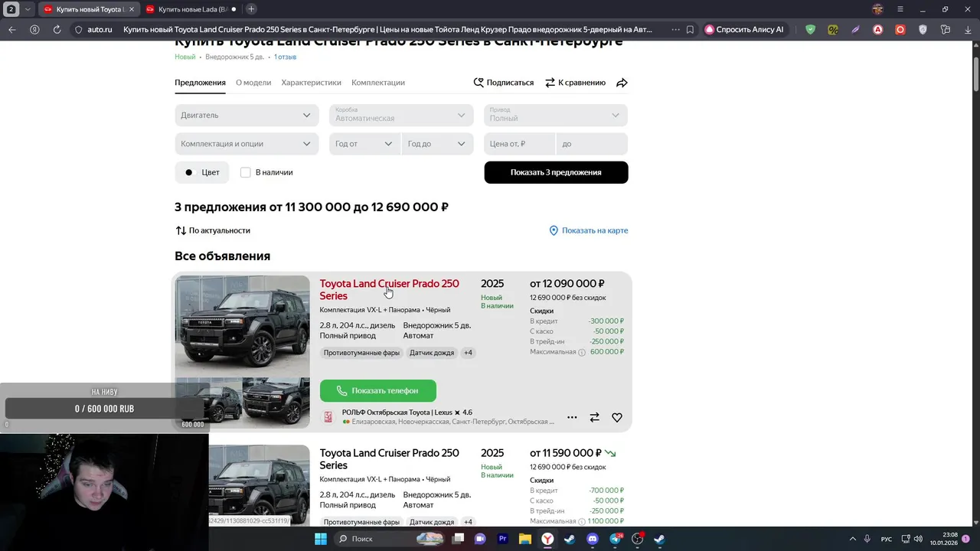980x551 pixels.
Task: Open File Explorer from the taskbar
Action: [x=525, y=539]
